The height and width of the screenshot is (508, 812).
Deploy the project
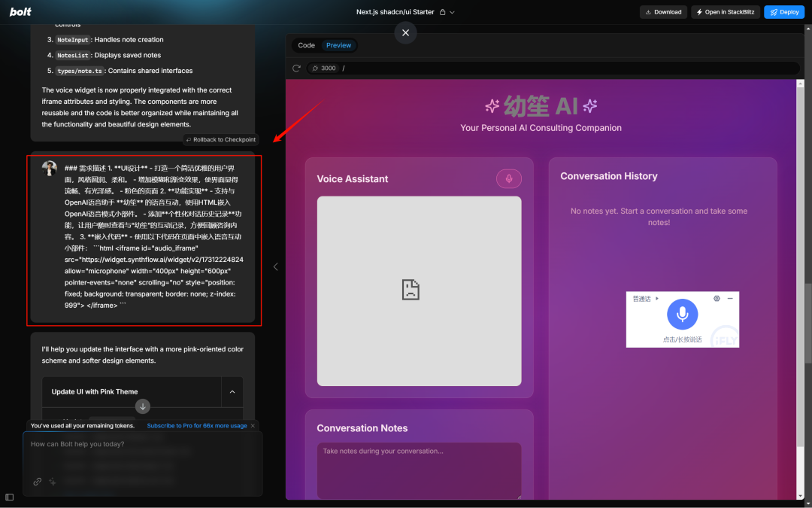click(783, 12)
